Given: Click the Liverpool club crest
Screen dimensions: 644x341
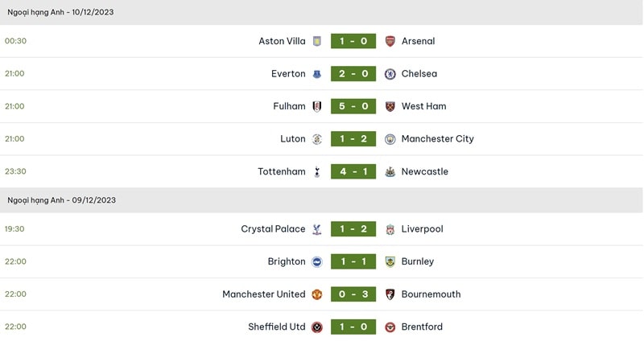Looking at the screenshot, I should point(390,229).
